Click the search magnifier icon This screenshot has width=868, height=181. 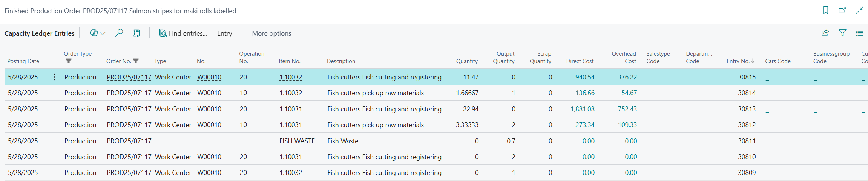point(119,33)
